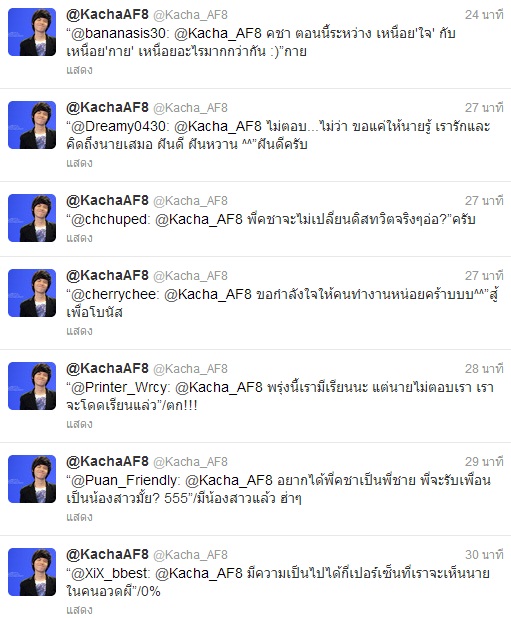Select the profile image on the @Puan_Friendly tweet

[x=32, y=479]
